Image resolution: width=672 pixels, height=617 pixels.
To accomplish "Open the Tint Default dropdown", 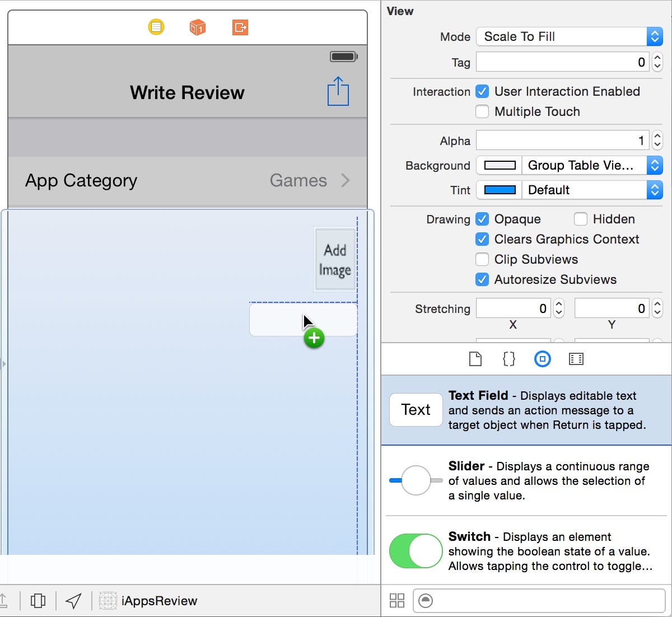I will pos(592,190).
